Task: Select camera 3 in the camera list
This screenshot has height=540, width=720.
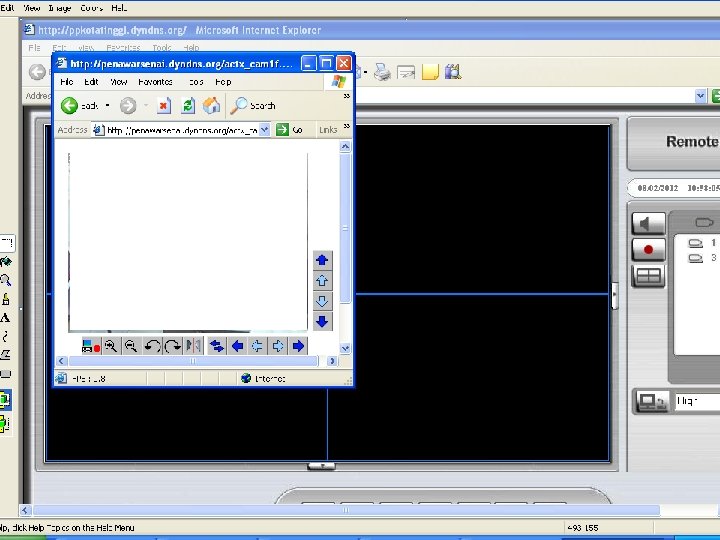Action: pyautogui.click(x=703, y=258)
